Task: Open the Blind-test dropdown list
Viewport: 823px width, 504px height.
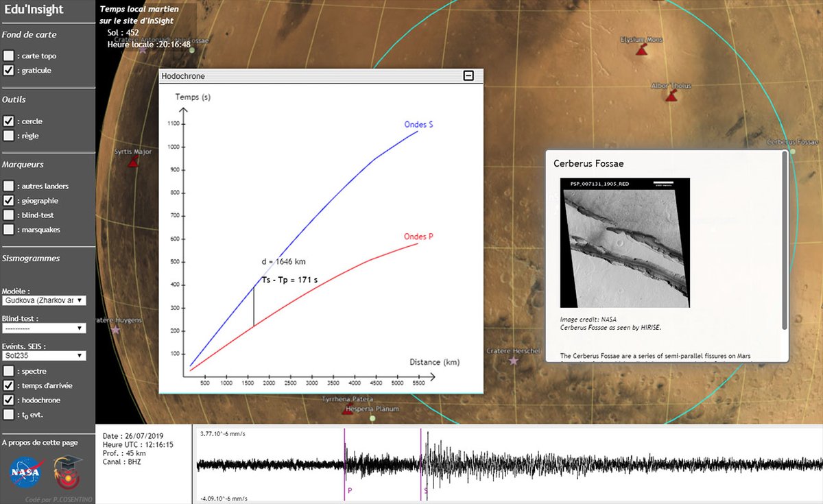Action: coord(44,328)
